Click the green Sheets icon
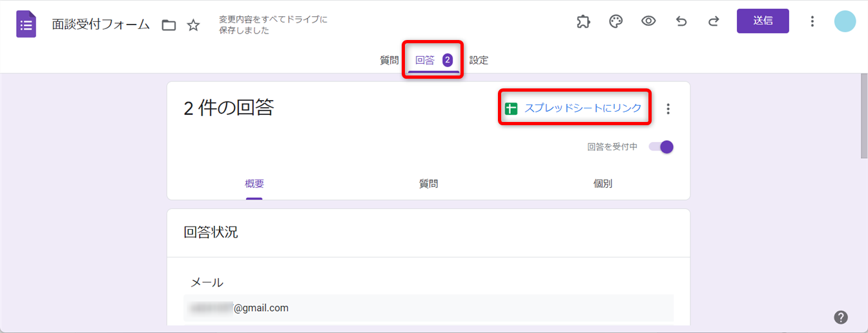 click(512, 108)
